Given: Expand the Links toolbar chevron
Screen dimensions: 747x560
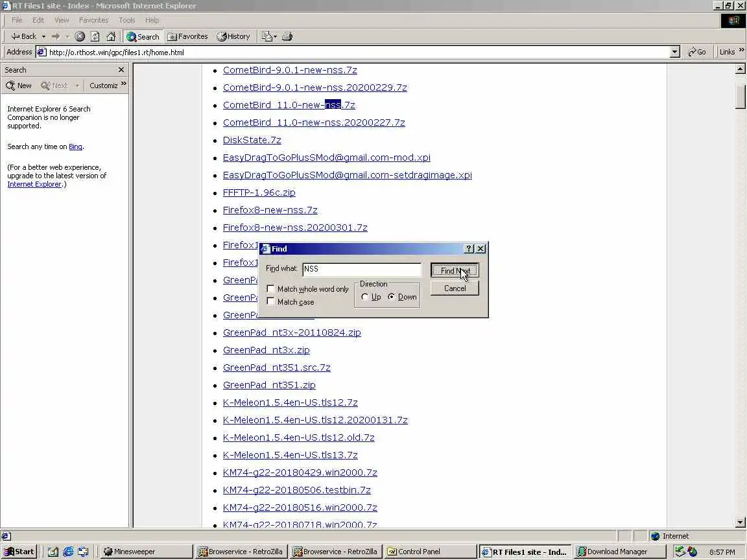Looking at the screenshot, I should (x=741, y=50).
